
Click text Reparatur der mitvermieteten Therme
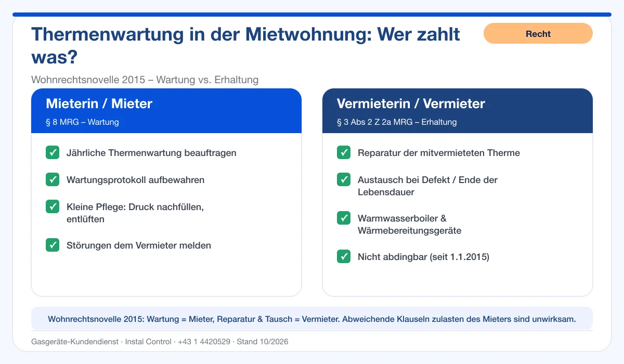pyautogui.click(x=439, y=153)
